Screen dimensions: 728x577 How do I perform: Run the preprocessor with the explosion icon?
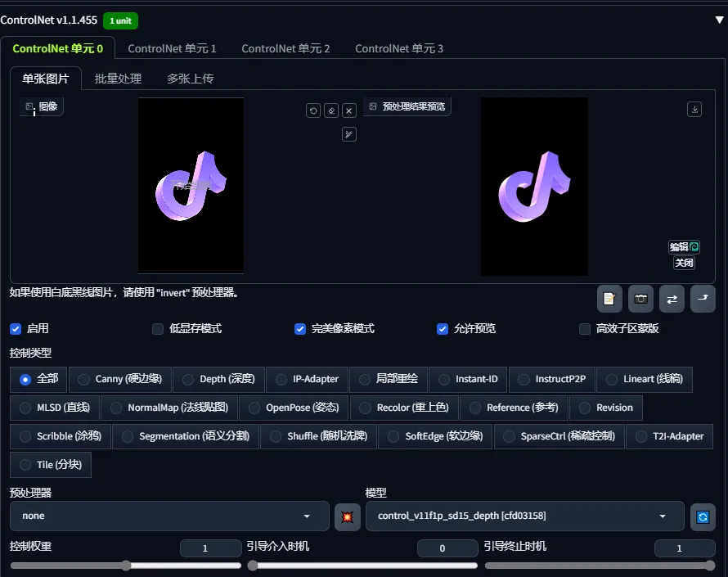click(348, 516)
